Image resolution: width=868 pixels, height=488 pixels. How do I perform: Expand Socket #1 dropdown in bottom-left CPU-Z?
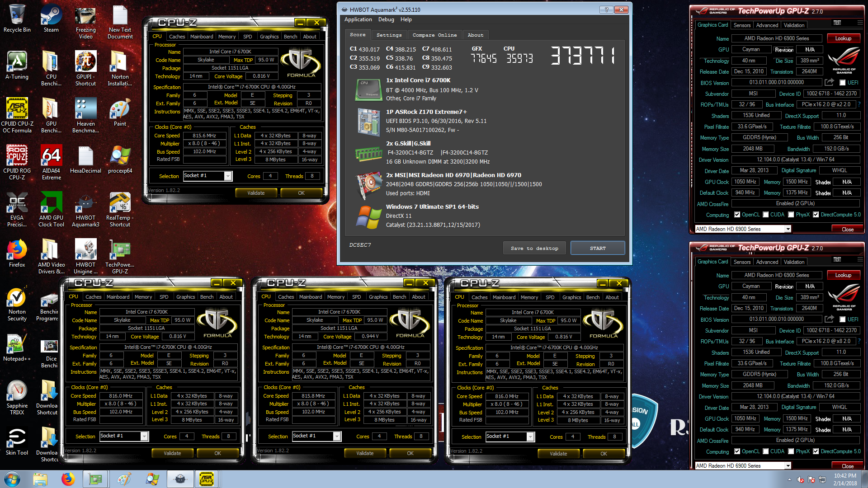[x=144, y=436]
